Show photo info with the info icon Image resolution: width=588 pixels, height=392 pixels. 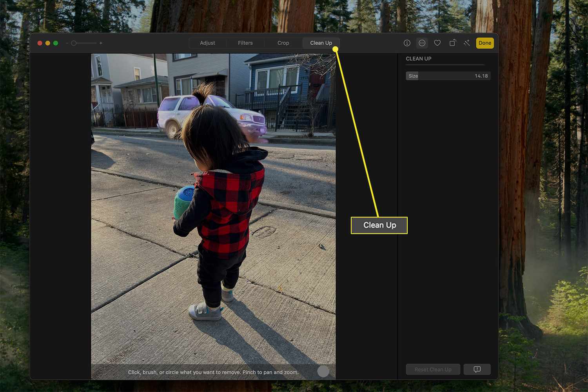tap(407, 43)
